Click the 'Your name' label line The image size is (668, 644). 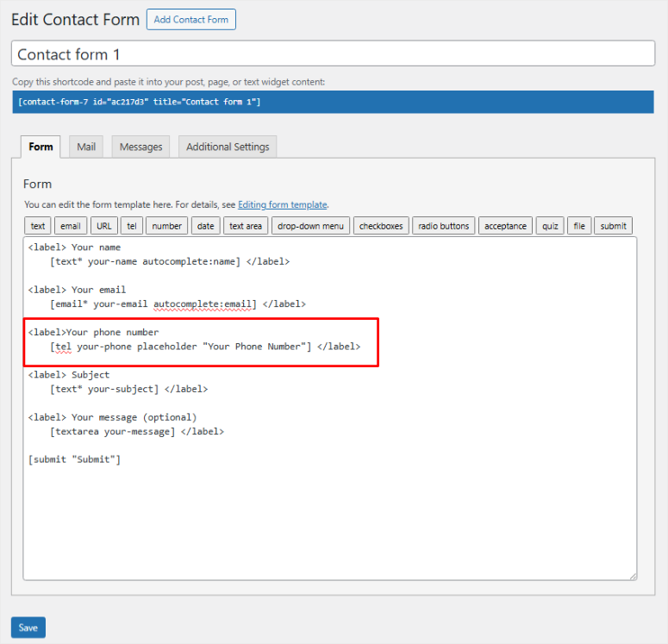74,247
